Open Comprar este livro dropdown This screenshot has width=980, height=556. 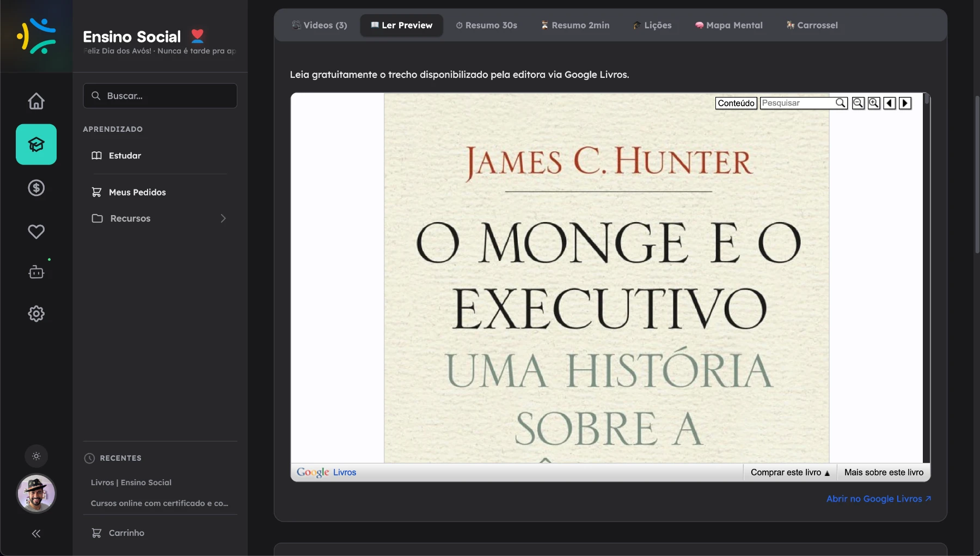coord(790,473)
